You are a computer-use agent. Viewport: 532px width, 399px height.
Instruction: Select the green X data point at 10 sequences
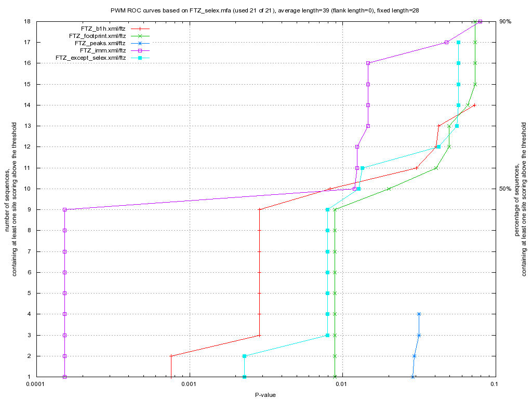pos(389,189)
